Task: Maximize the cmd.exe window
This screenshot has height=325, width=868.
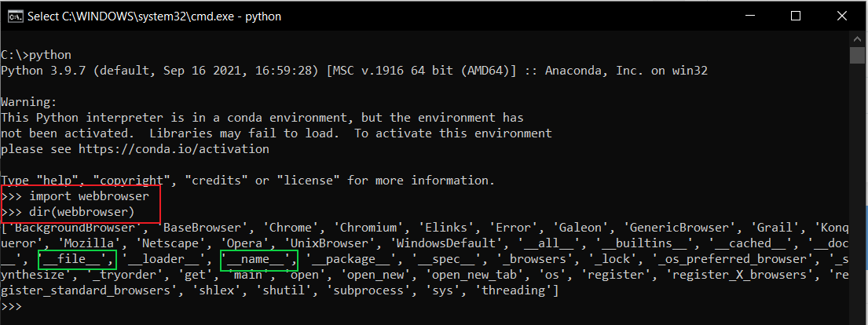Action: click(x=797, y=16)
